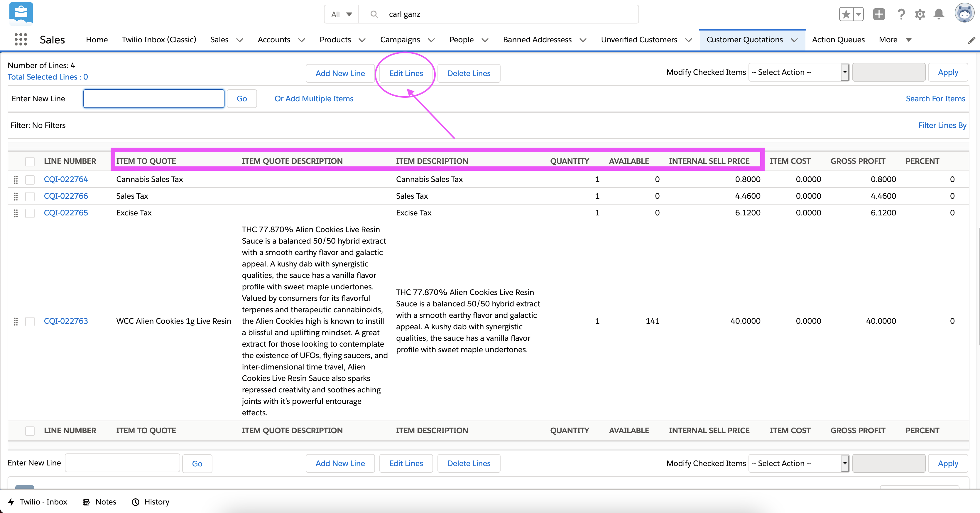Click the Sales app briefcase logo
The width and height of the screenshot is (980, 513).
(x=21, y=13)
